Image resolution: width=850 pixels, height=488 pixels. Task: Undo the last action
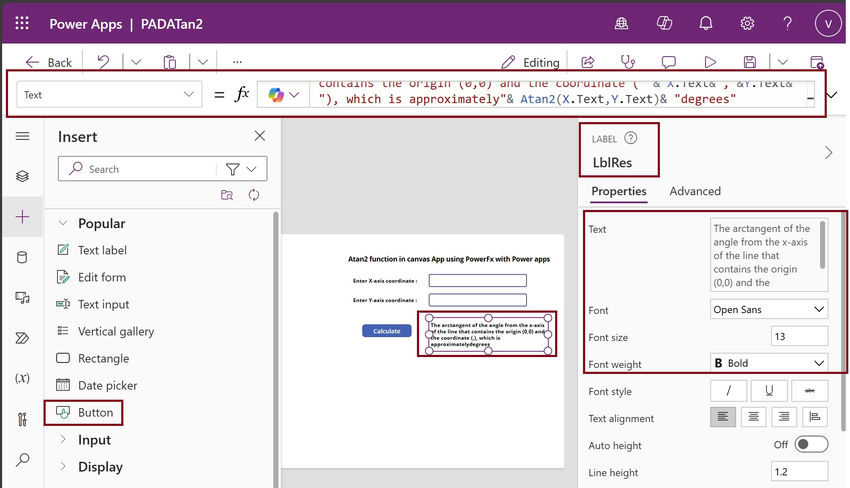[x=103, y=62]
